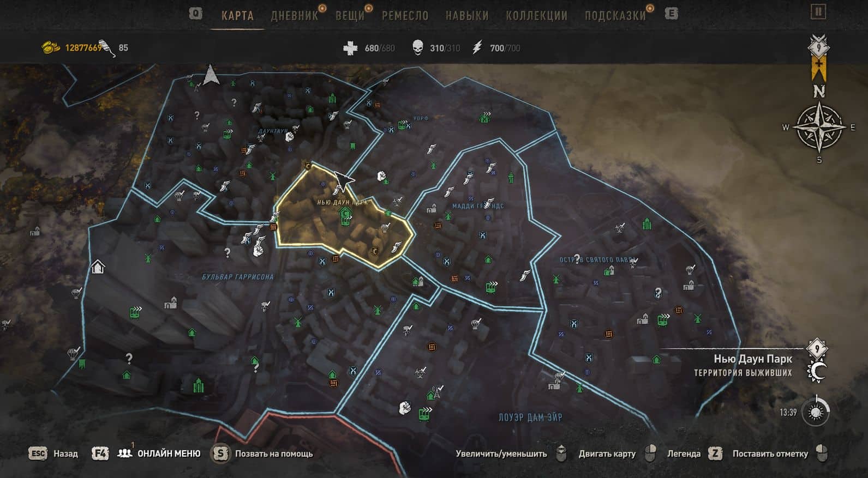This screenshot has width=868, height=478.
Task: Select the Нью Даун Парк highlighted district
Action: pos(343,218)
